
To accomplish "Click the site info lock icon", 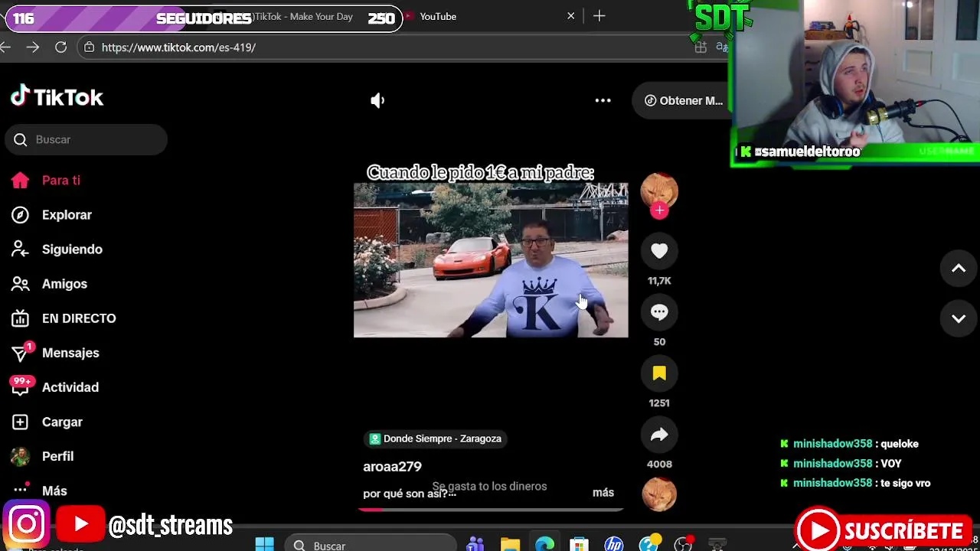I will coord(89,47).
